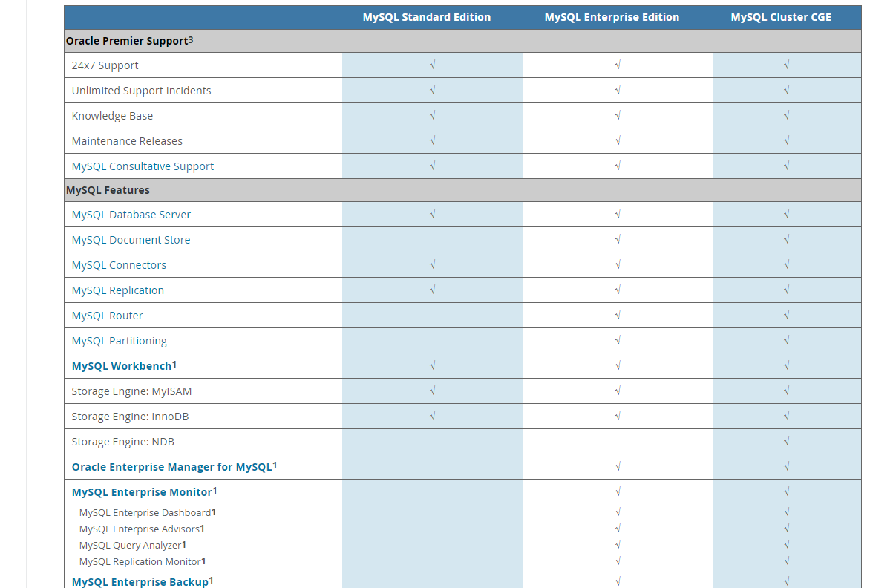Click Enterprise checkmark for MySQL Partitioning
Viewport: 893px width, 588px height.
point(618,341)
